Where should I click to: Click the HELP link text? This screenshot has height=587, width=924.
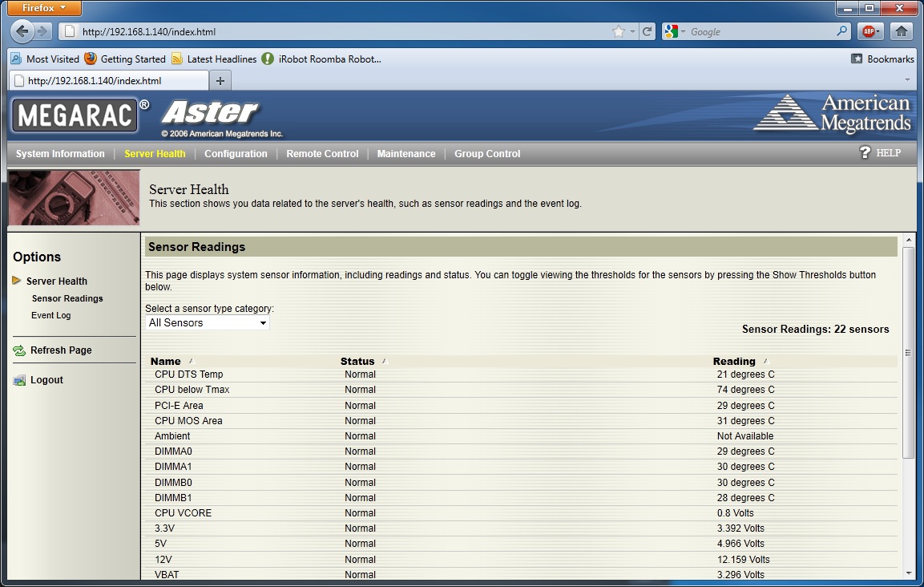click(x=888, y=153)
